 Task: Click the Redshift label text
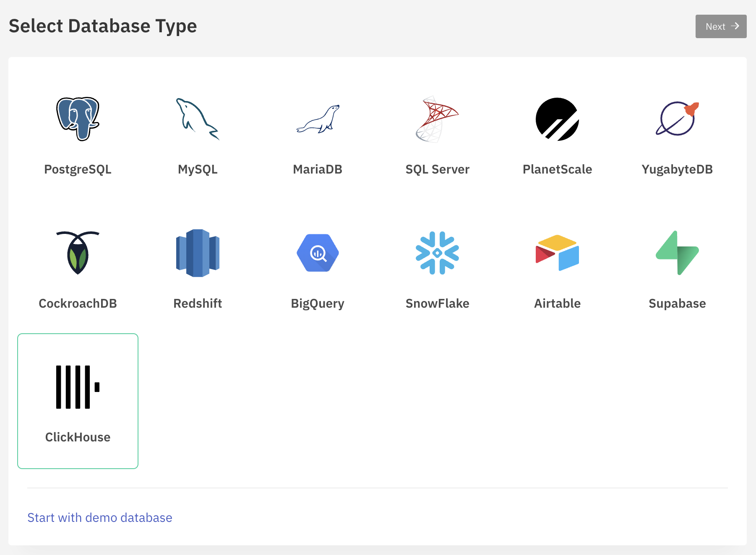198,303
